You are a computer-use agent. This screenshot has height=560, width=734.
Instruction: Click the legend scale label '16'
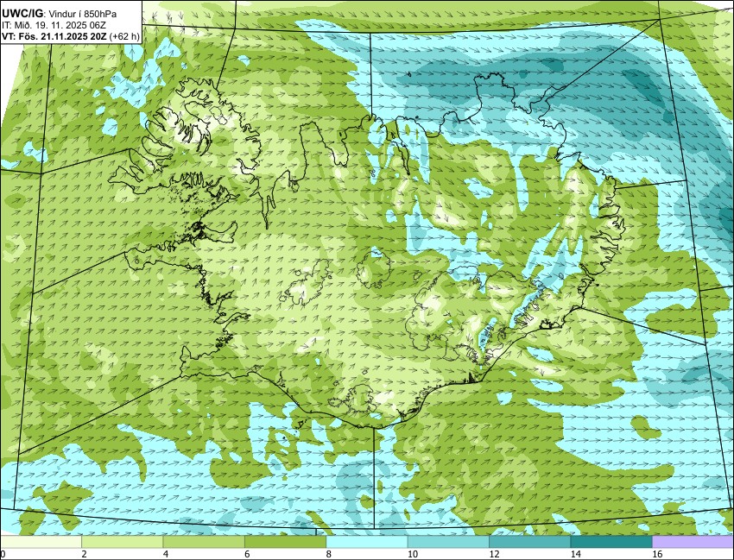(657, 554)
